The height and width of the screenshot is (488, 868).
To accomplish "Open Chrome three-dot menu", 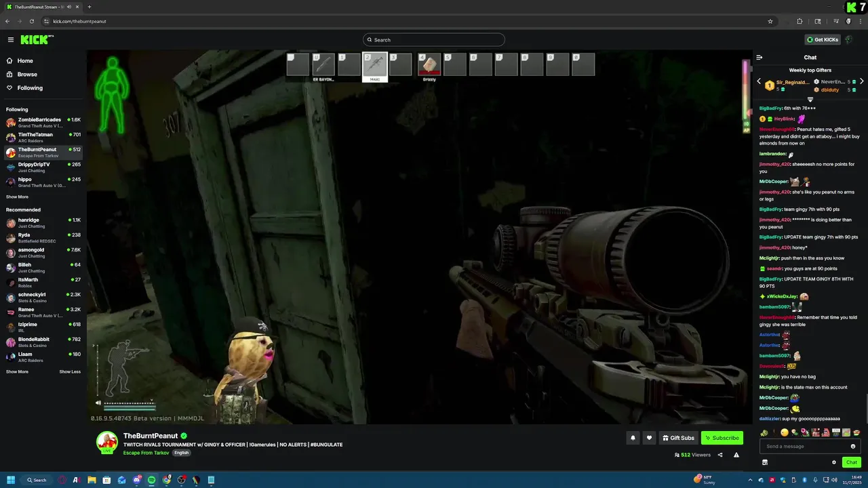I will (861, 21).
